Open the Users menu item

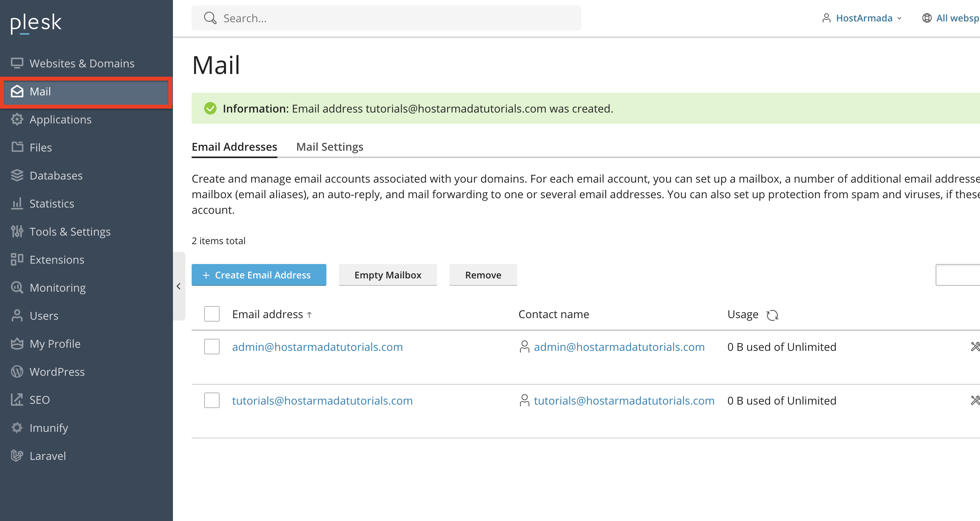click(x=86, y=315)
